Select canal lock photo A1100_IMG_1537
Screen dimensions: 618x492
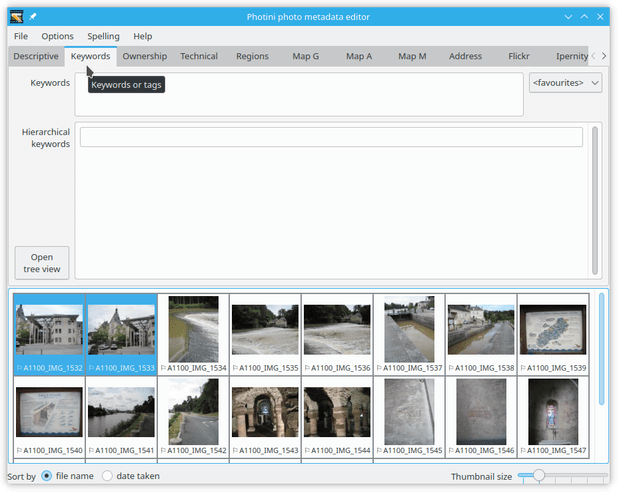pos(409,334)
